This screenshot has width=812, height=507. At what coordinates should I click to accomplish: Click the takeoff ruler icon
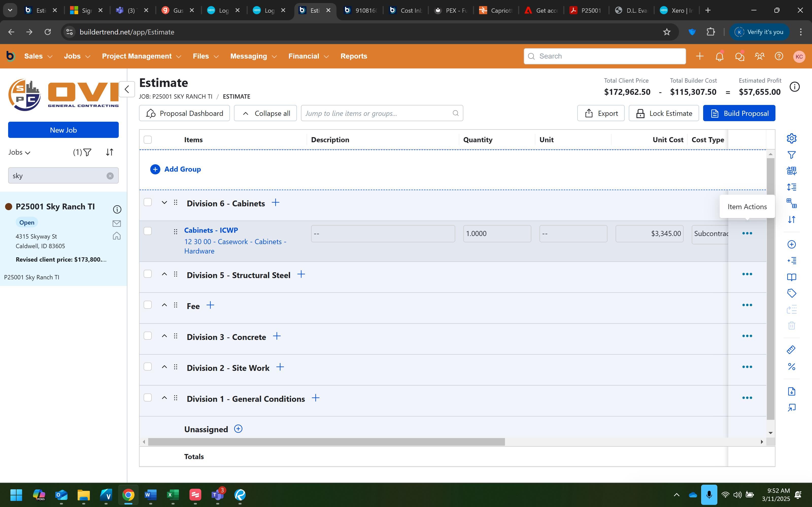791,350
